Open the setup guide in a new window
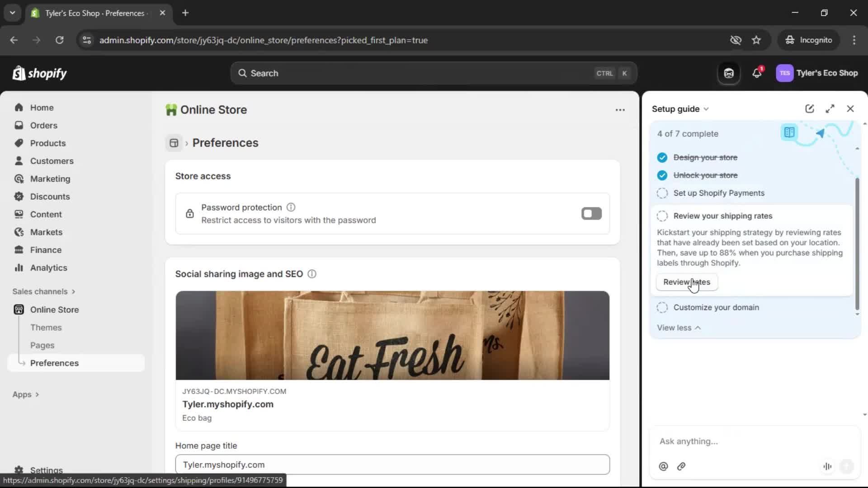This screenshot has width=868, height=488. click(x=809, y=108)
